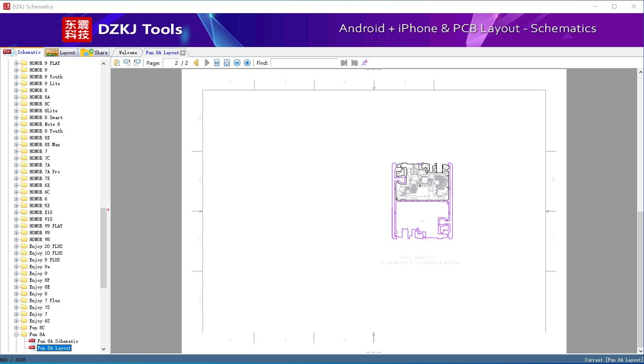Image resolution: width=644 pixels, height=364 pixels.
Task: Click the Find search input field
Action: (x=304, y=63)
